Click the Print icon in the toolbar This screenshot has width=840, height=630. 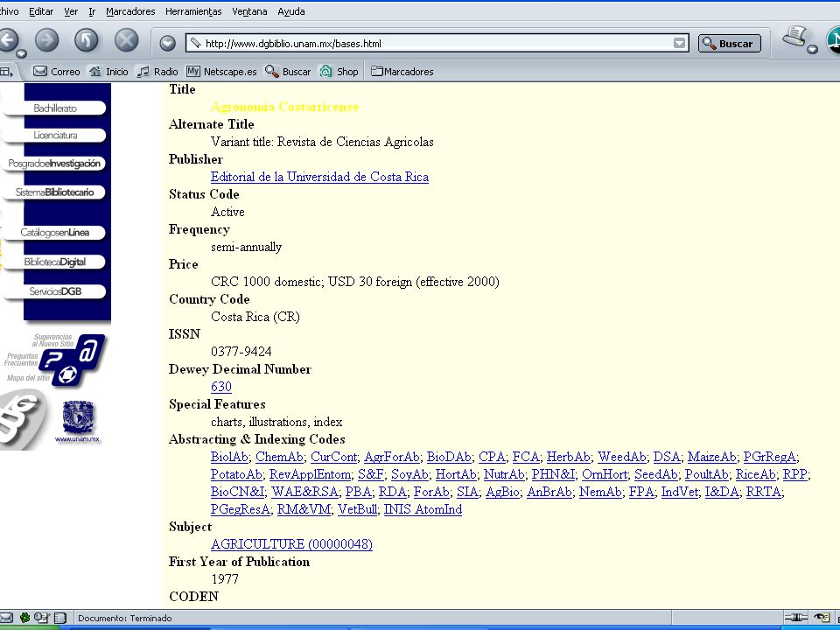pyautogui.click(x=794, y=37)
